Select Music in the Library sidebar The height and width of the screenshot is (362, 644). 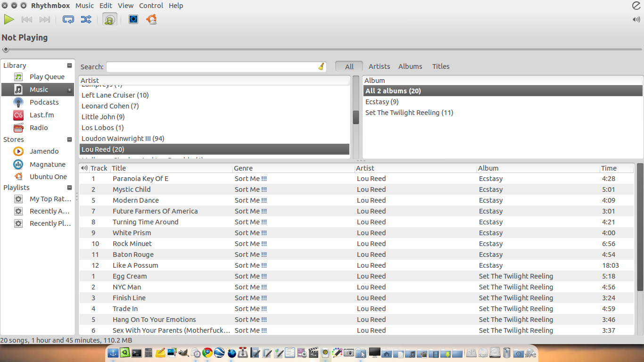click(x=38, y=90)
